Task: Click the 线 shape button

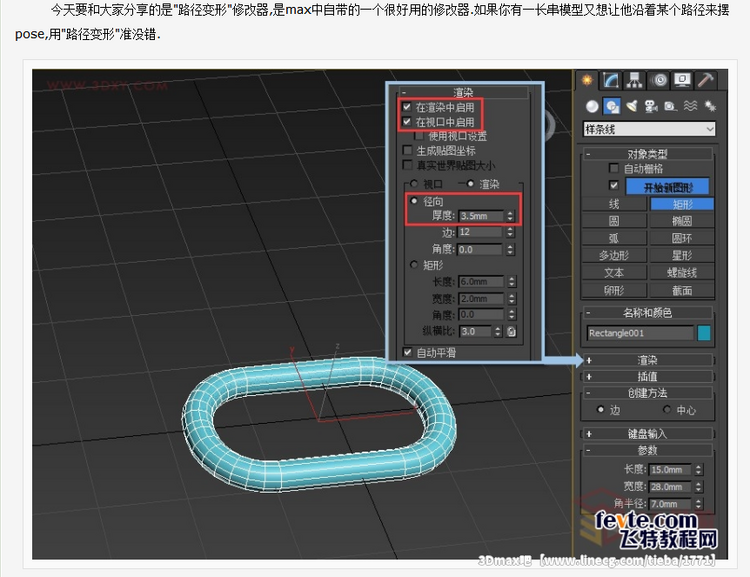Action: (x=614, y=204)
